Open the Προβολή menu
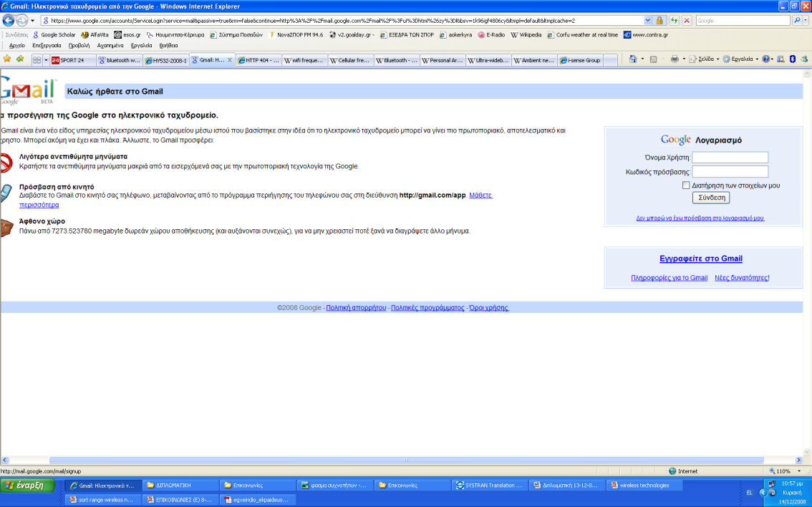This screenshot has width=812, height=507. [x=79, y=46]
